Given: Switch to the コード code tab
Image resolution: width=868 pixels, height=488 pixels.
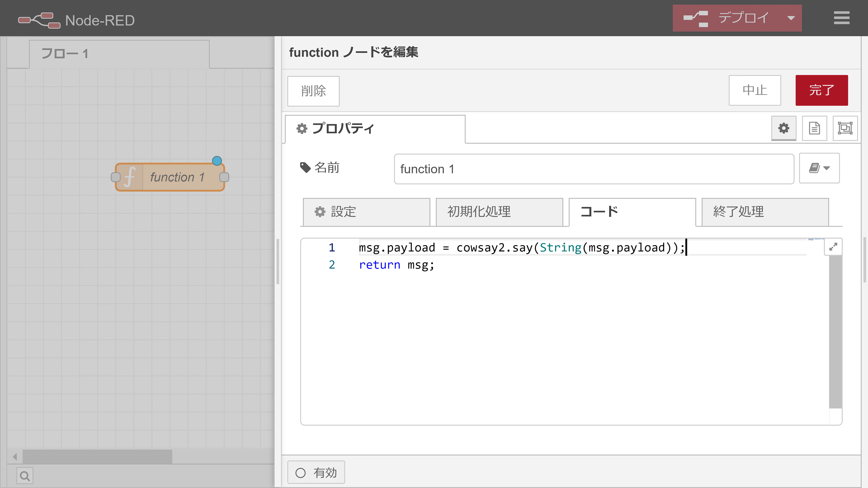Looking at the screenshot, I should click(632, 212).
